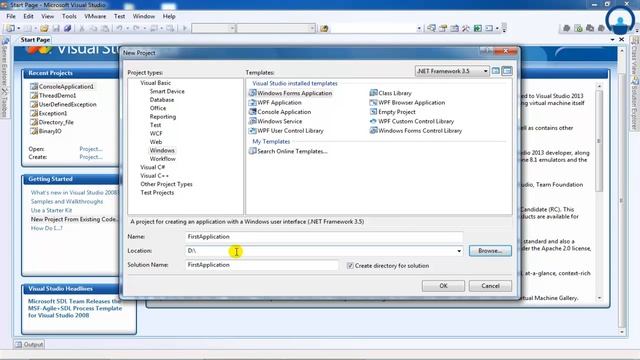Click Create Project... link in Recent Projects

(x=91, y=157)
